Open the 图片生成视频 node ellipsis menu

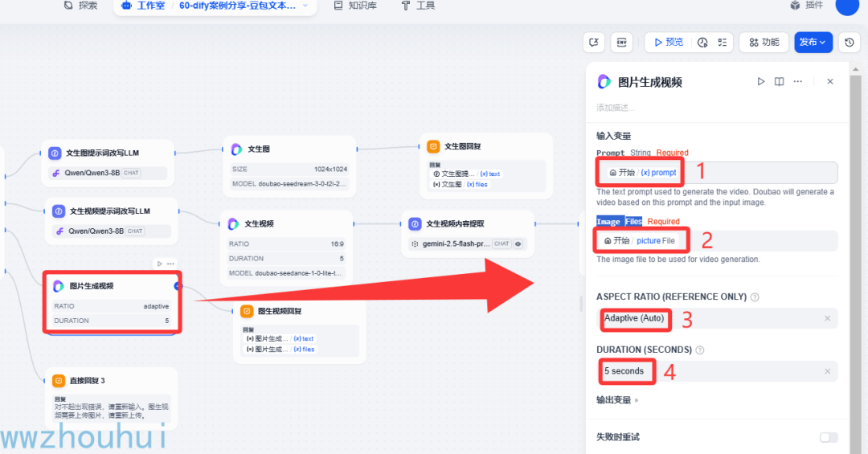[x=170, y=264]
